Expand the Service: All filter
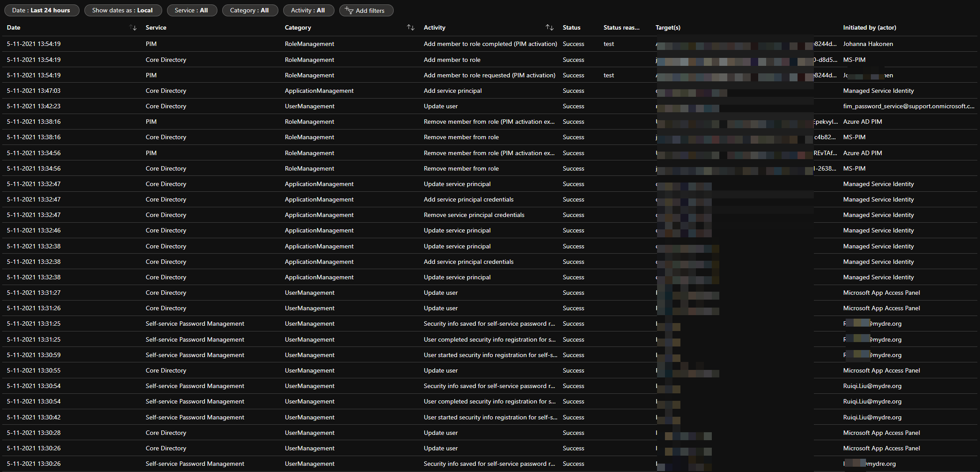Screen dimensions: 980x472 (x=191, y=10)
